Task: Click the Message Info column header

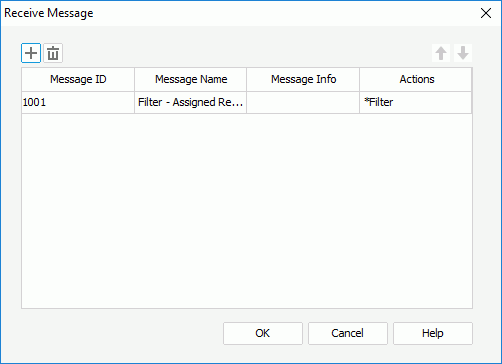Action: 303,79
